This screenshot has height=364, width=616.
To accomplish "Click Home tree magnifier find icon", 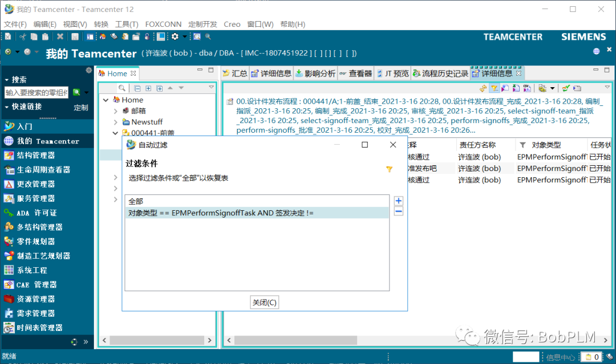I will pos(122,88).
